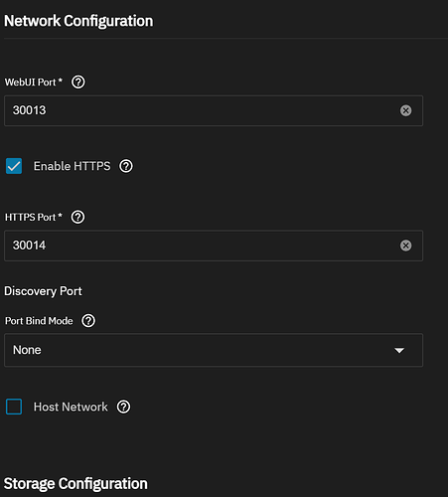Image resolution: width=448 pixels, height=497 pixels.
Task: Open help tooltip for Port Bind Mode
Action: [88, 321]
